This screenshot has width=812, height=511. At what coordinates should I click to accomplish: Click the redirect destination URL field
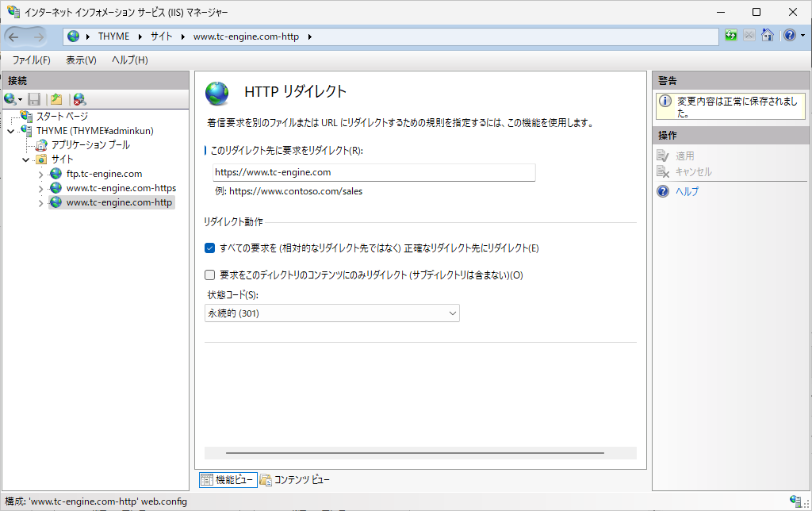(374, 172)
